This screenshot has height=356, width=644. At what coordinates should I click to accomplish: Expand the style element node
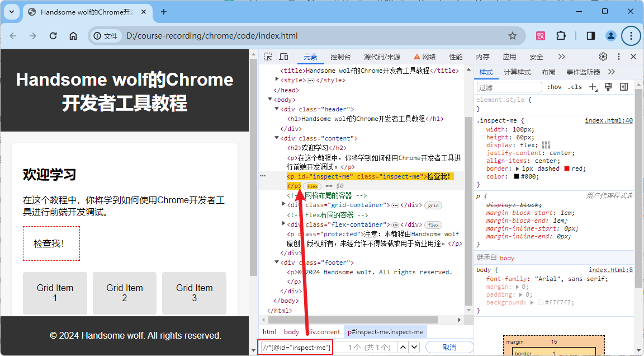277,79
